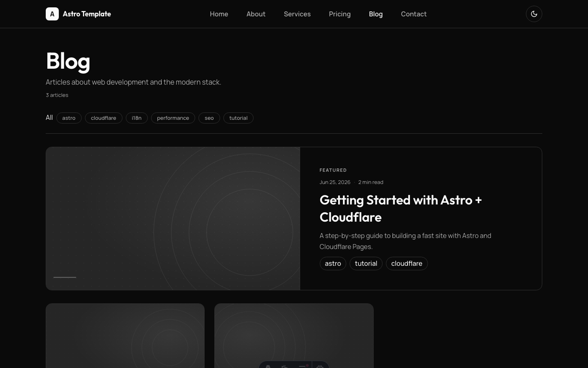Click the blog subtitle about web development
Image resolution: width=588 pixels, height=368 pixels.
[134, 82]
